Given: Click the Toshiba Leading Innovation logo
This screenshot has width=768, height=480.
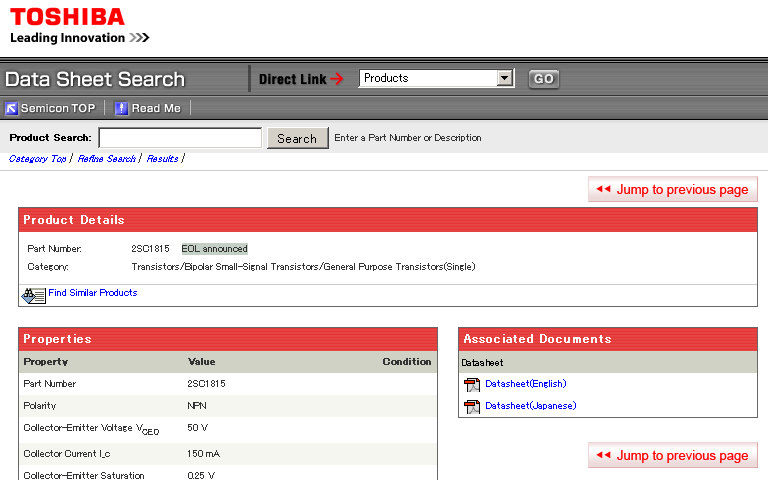Looking at the screenshot, I should (79, 25).
